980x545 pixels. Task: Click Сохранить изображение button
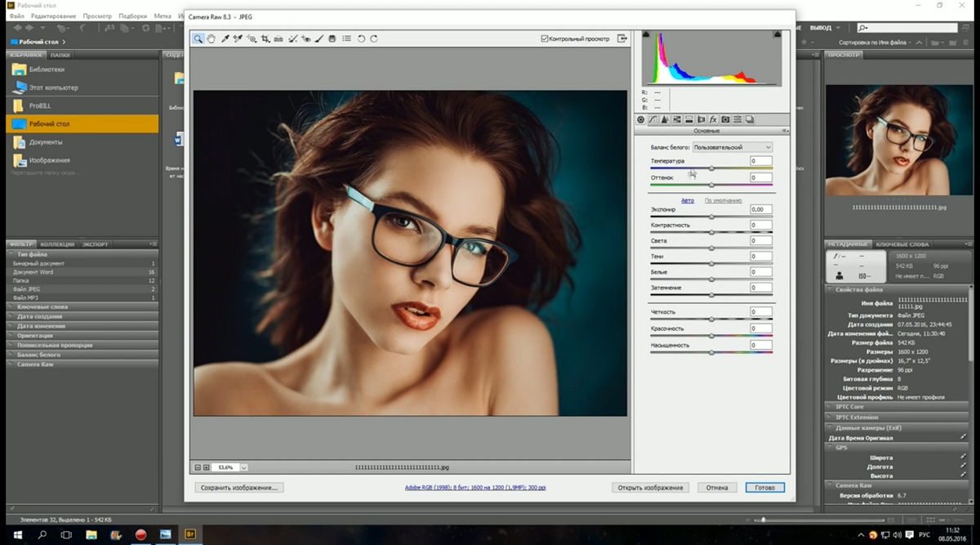238,488
